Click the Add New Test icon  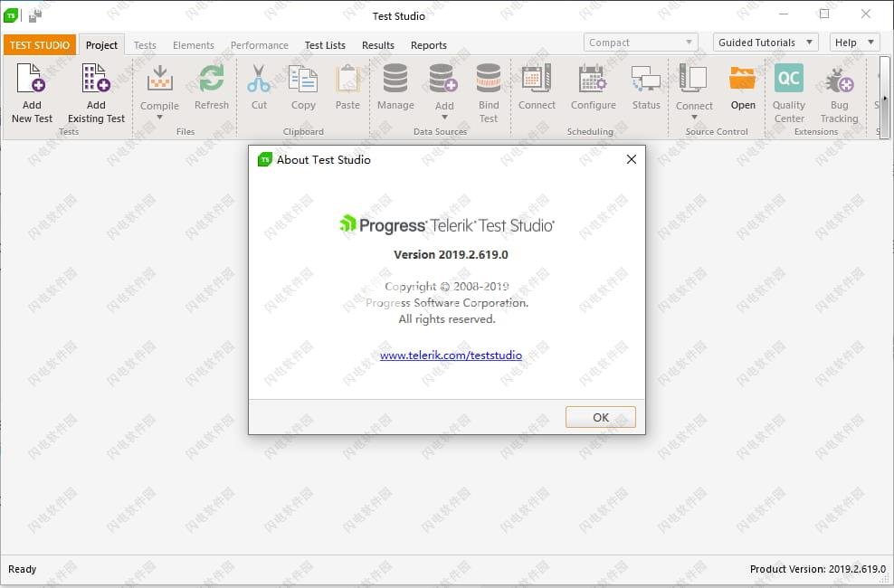[32, 78]
